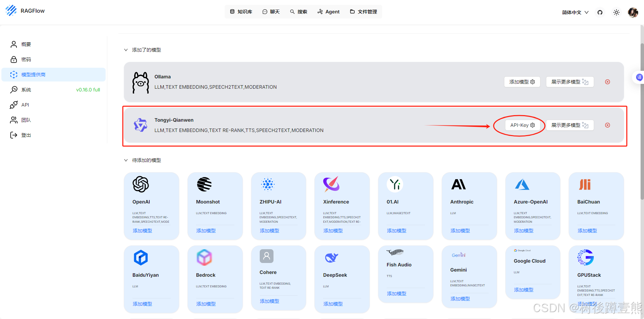Click 展示更多模型 for Ollama
The height and width of the screenshot is (319, 644).
pyautogui.click(x=570, y=82)
